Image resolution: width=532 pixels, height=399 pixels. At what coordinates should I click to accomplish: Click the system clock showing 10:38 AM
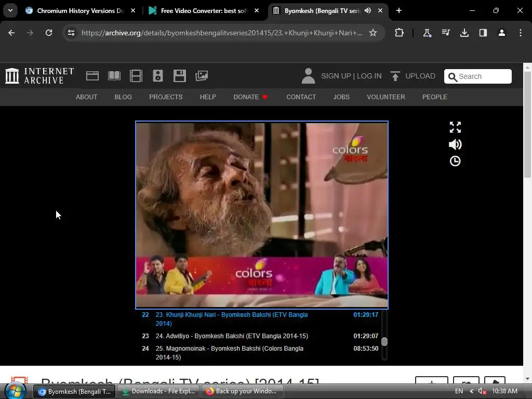[x=504, y=391]
